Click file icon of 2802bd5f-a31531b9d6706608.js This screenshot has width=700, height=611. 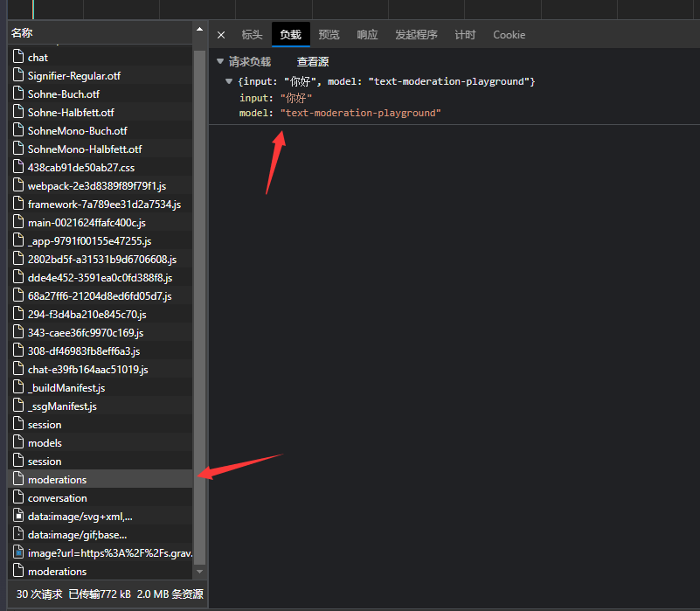(x=18, y=258)
